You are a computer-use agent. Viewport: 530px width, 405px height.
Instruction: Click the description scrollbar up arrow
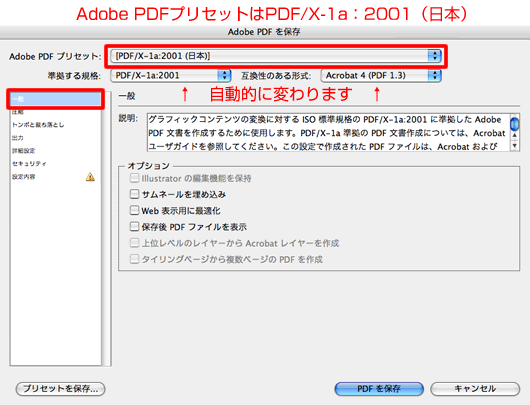tap(514, 135)
